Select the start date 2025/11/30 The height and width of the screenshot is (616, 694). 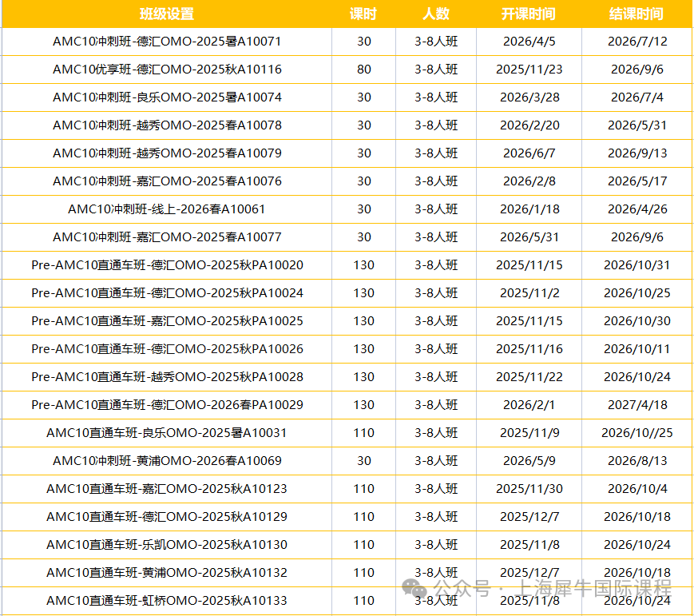[529, 489]
